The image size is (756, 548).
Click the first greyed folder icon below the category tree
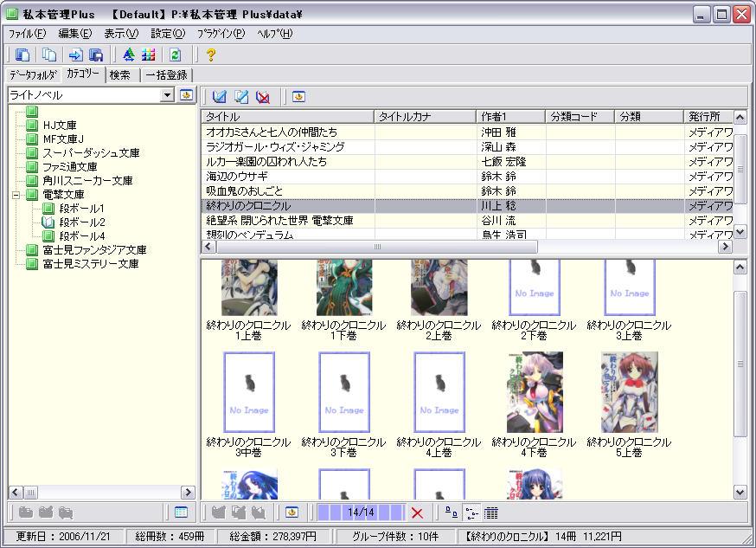25,512
